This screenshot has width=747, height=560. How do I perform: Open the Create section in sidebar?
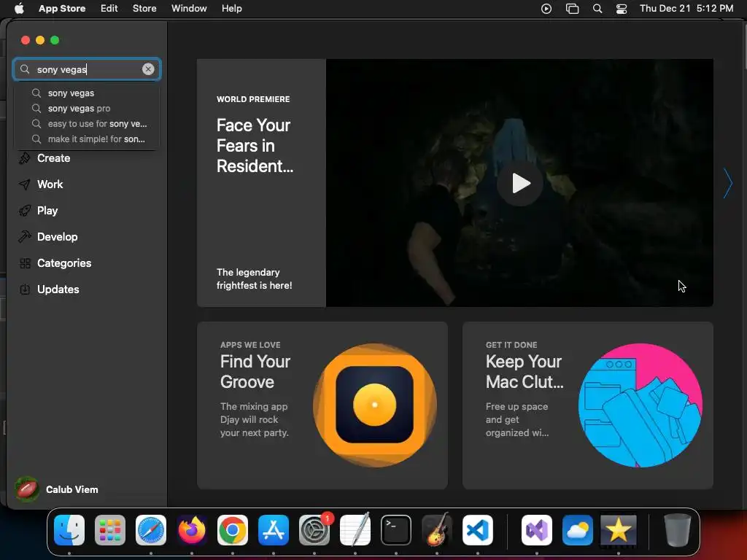click(x=53, y=158)
